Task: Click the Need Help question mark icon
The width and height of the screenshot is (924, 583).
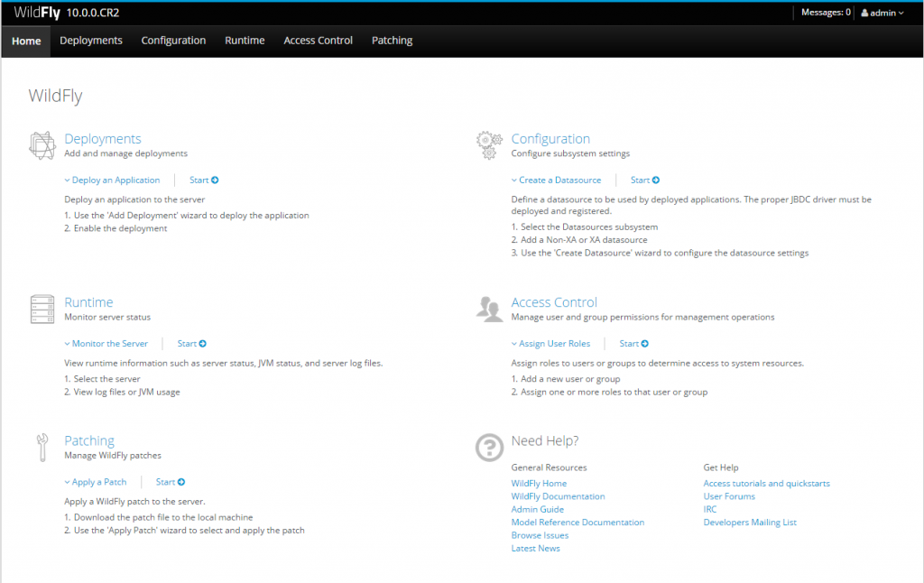Action: (489, 448)
